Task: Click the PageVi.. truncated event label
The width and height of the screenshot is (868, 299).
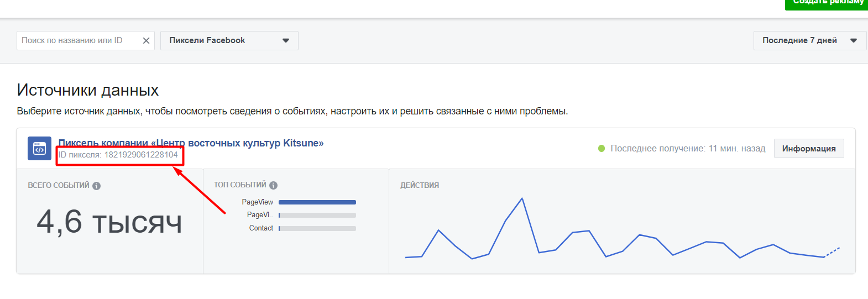Action: coord(260,215)
